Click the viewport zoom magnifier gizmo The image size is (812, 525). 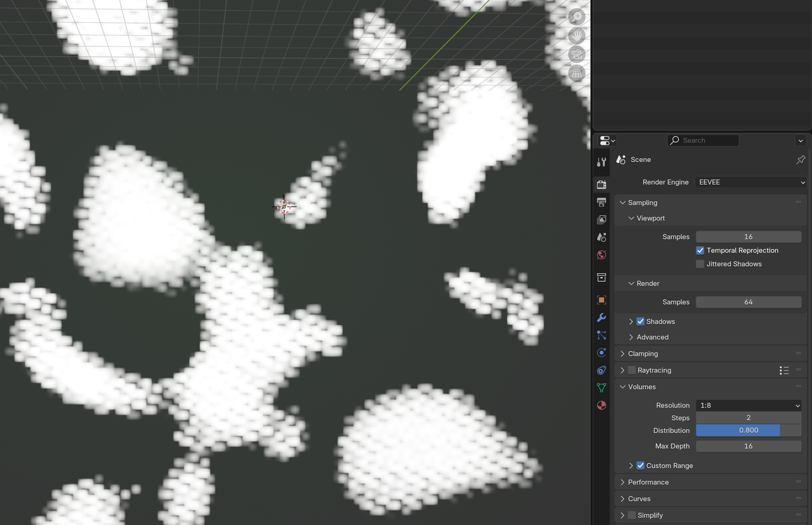pos(576,17)
